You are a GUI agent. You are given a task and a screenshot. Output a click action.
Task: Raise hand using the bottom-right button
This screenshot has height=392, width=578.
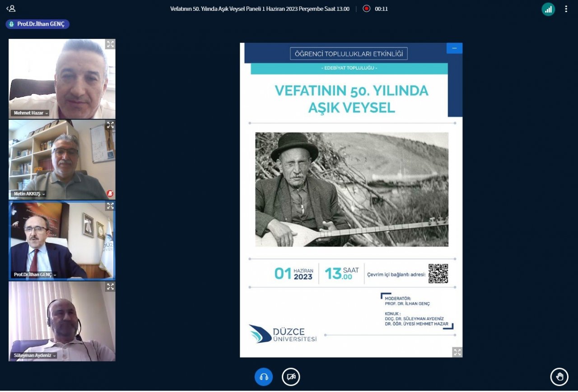pos(559,377)
